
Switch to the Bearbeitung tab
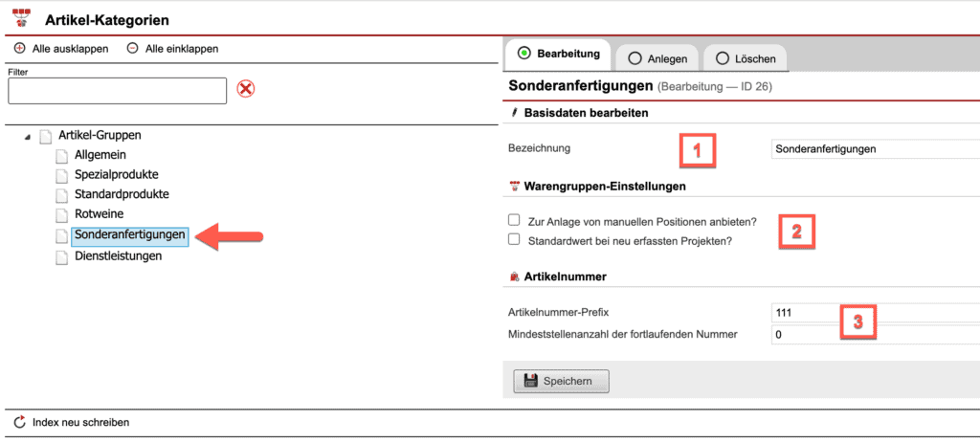[x=558, y=55]
